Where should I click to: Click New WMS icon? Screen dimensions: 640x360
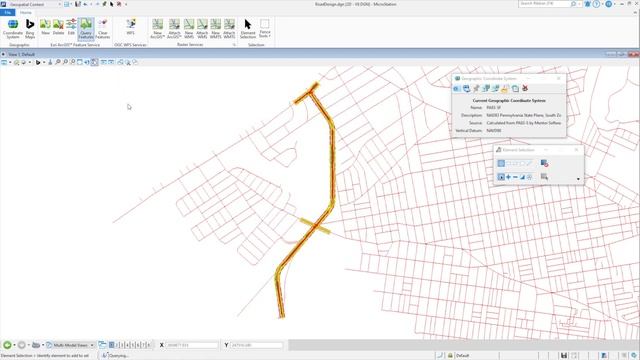189,29
